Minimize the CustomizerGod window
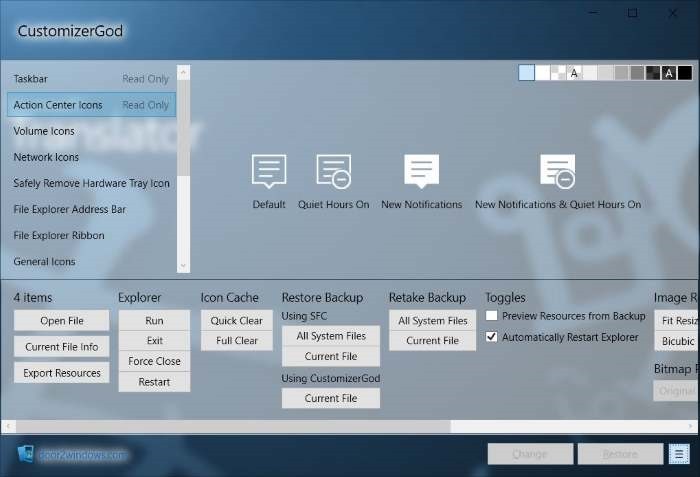 coord(593,13)
